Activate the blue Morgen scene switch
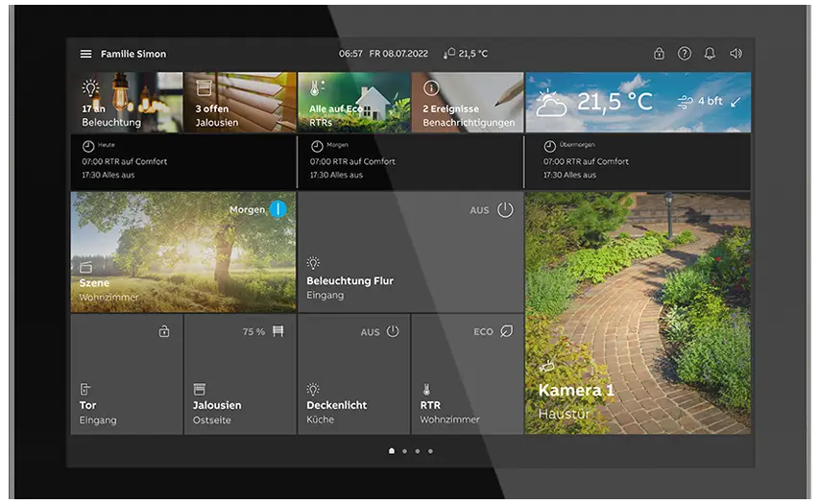 pyautogui.click(x=277, y=208)
